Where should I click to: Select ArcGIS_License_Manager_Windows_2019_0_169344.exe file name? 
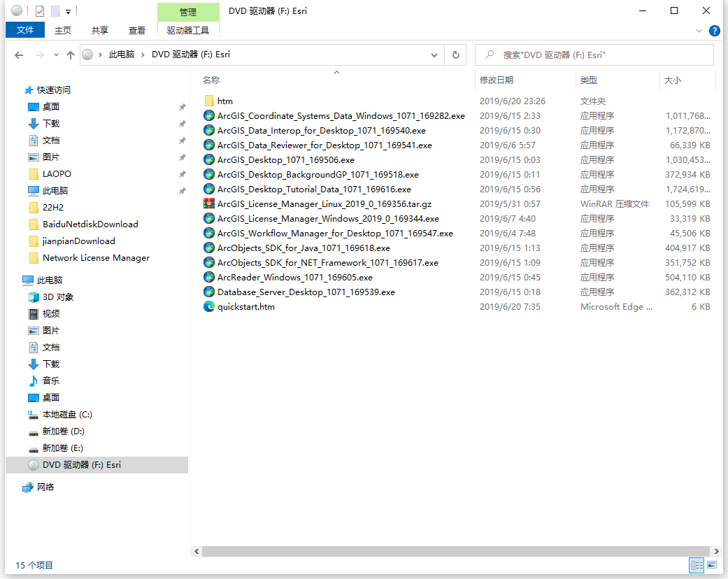tap(328, 219)
